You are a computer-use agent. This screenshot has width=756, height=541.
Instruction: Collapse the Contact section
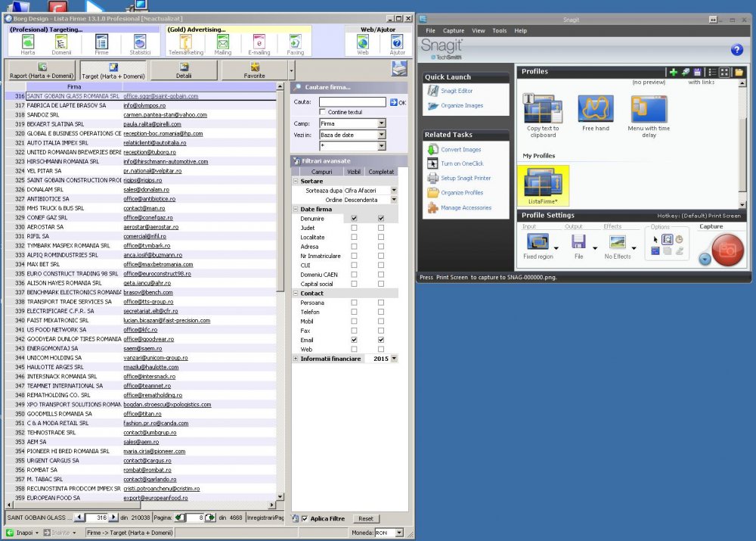296,293
